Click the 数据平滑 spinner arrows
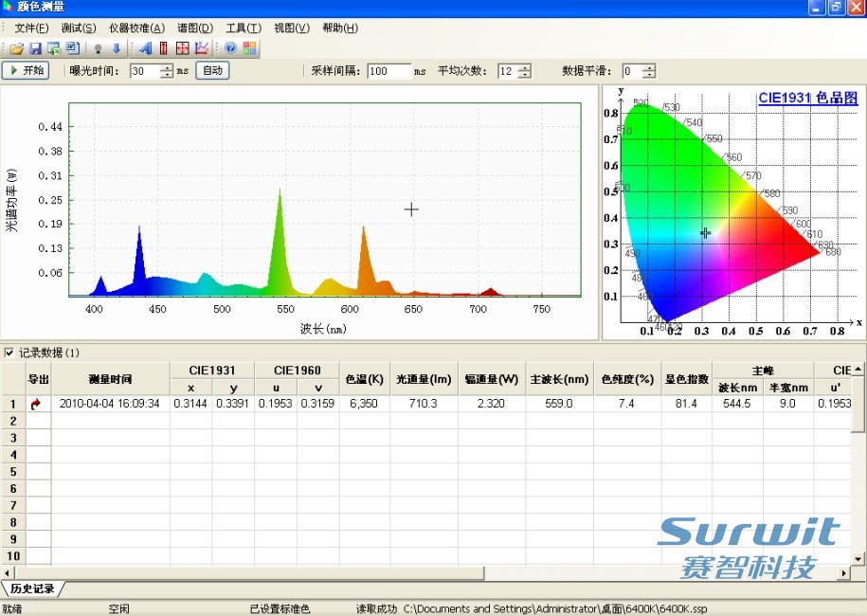 point(649,71)
